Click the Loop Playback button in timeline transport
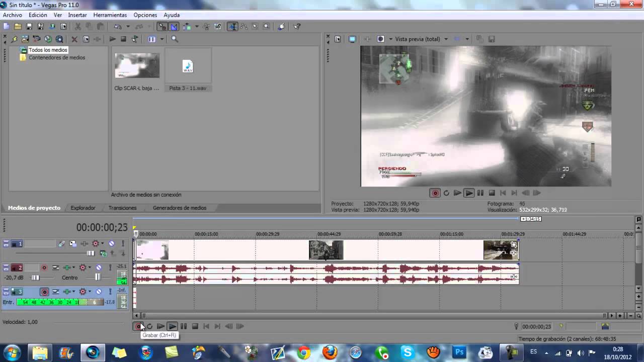 click(149, 326)
